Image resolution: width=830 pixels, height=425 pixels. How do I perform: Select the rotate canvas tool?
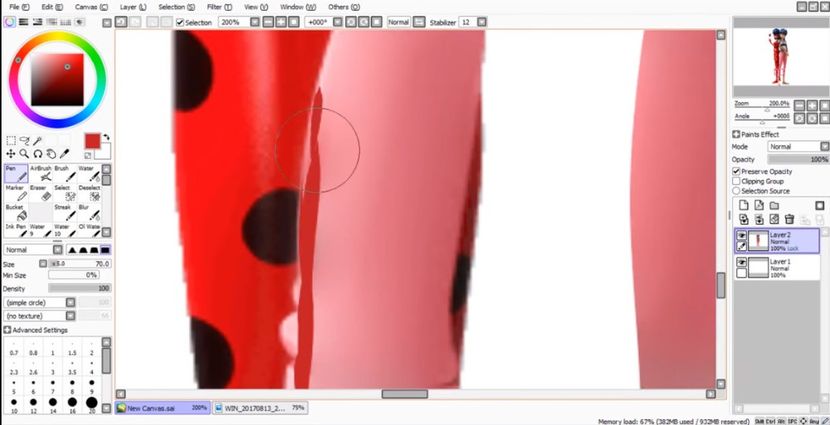pyautogui.click(x=38, y=154)
